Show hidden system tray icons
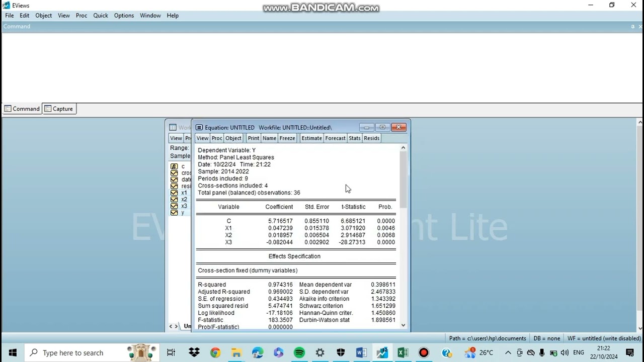This screenshot has height=362, width=644. 508,352
